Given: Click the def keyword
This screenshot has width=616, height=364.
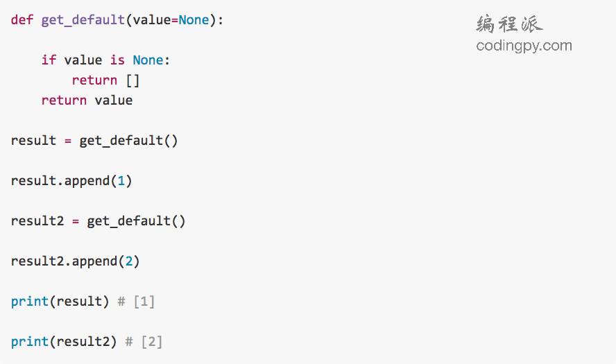Looking at the screenshot, I should coord(22,20).
